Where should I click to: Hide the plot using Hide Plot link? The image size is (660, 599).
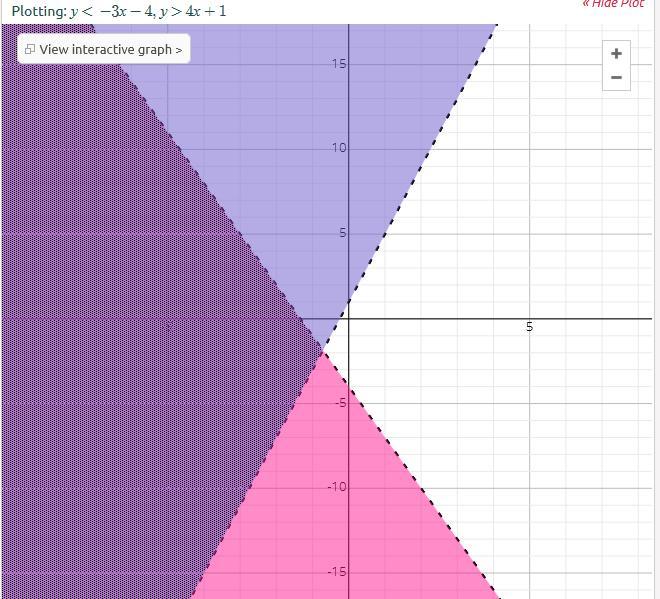click(613, 4)
